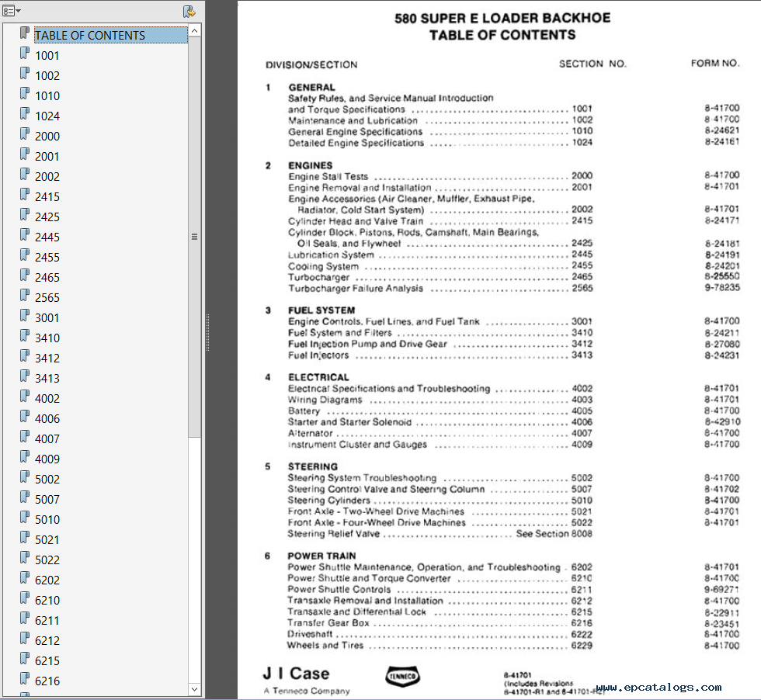Click the bookmark icon beside 6216

25,678
